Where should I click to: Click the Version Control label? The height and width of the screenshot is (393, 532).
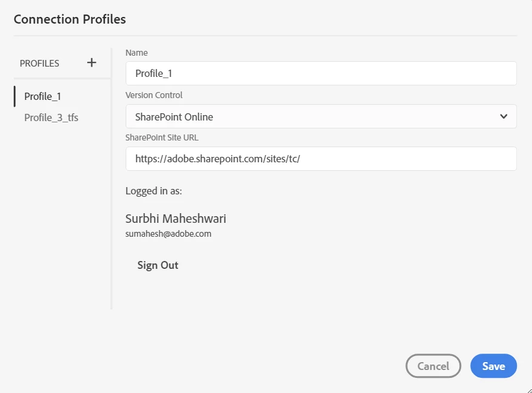pos(154,95)
